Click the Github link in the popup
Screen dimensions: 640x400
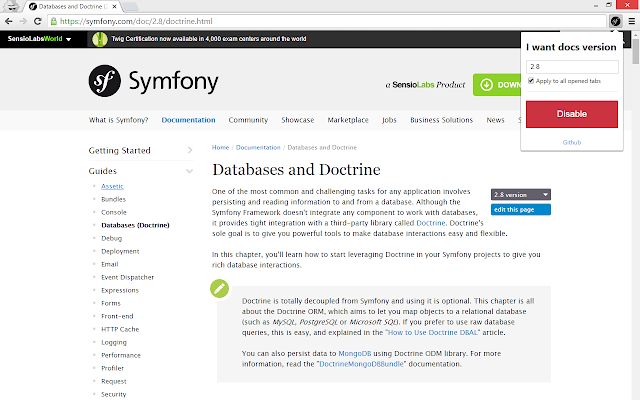(571, 142)
